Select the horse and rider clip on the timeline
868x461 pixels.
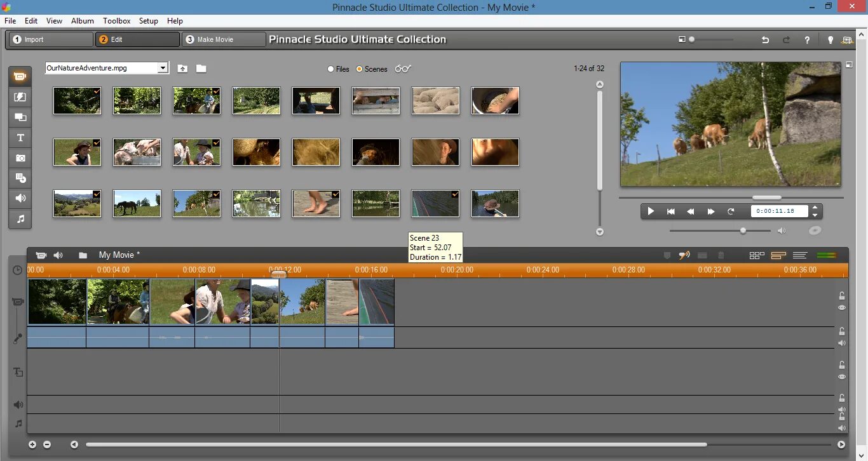point(118,302)
